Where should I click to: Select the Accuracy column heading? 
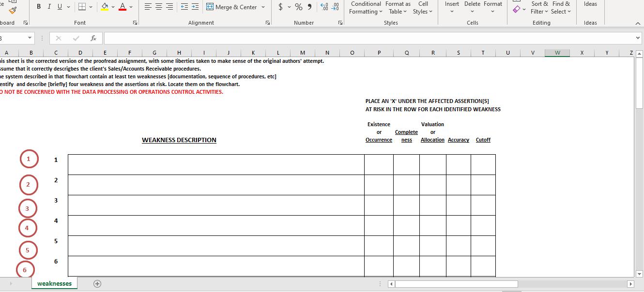click(459, 140)
